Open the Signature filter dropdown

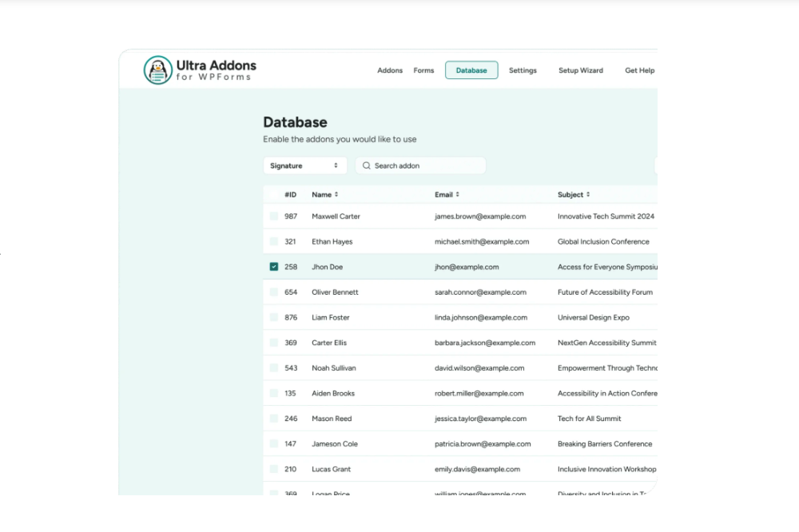304,165
